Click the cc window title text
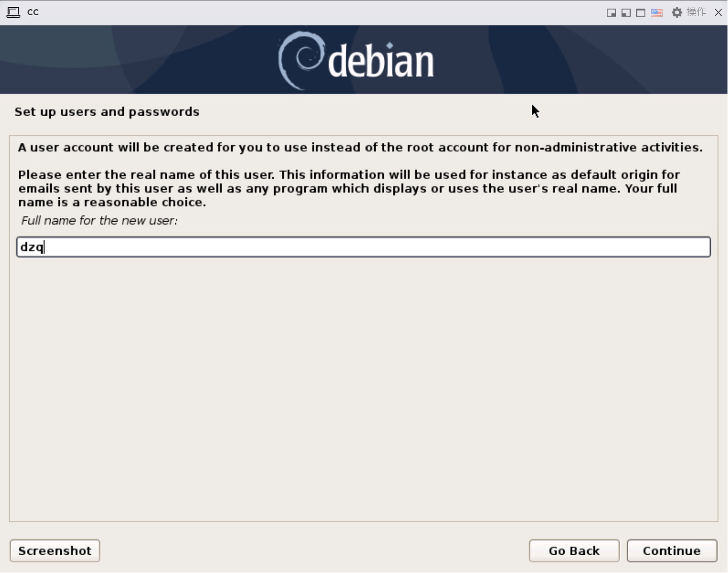The width and height of the screenshot is (728, 573). (33, 12)
